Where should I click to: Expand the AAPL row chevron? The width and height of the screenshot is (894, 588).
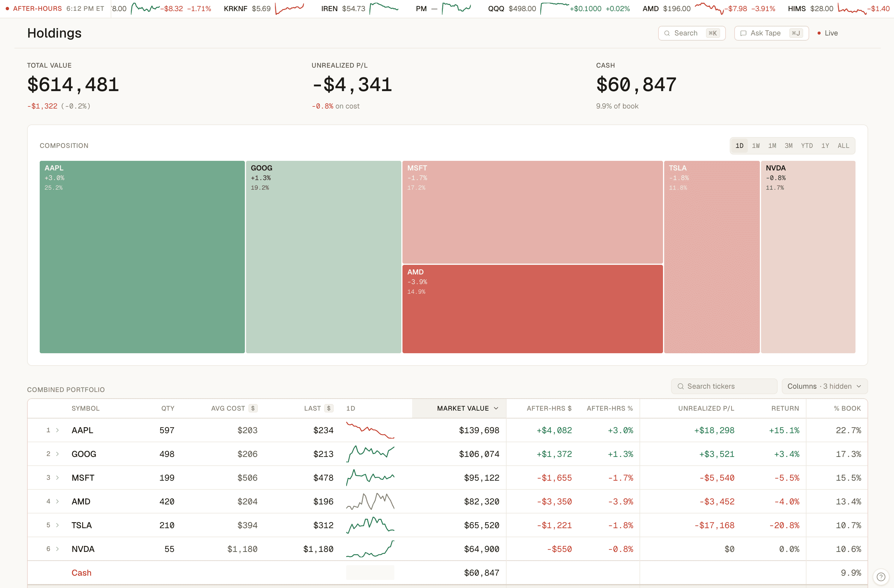tap(57, 430)
